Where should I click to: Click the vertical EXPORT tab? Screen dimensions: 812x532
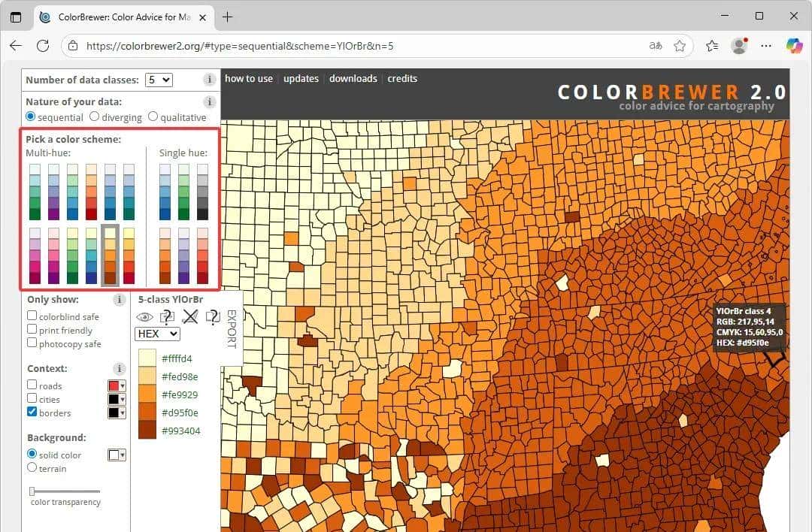click(x=232, y=328)
